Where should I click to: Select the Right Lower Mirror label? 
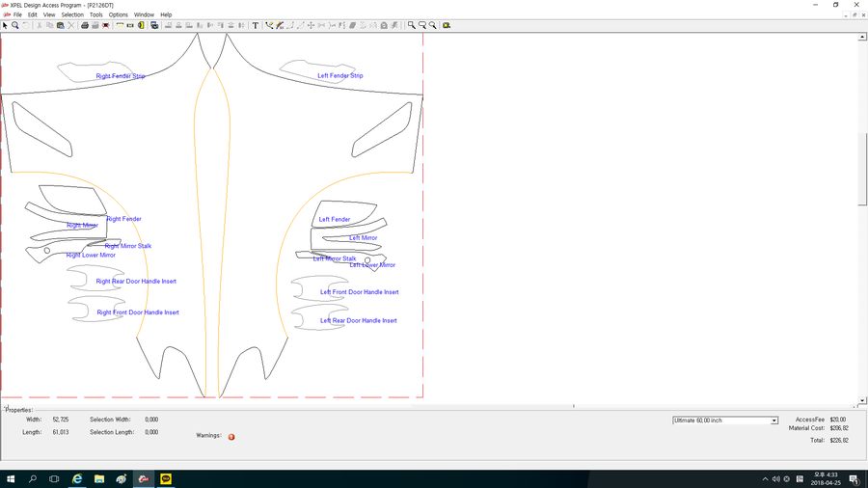pos(91,256)
